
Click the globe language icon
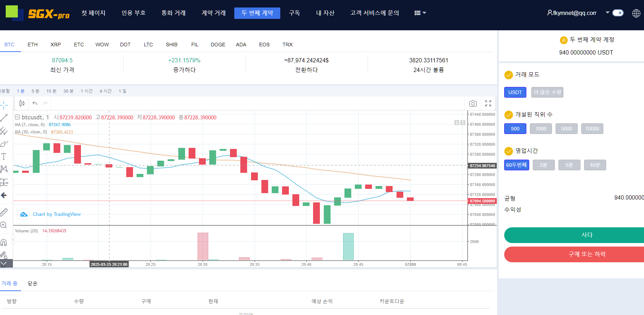pyautogui.click(x=636, y=13)
